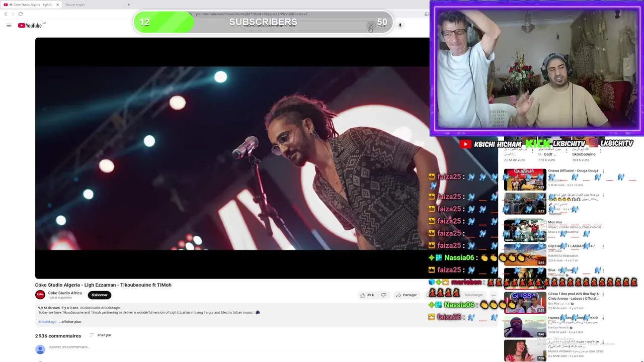The image size is (644, 362).
Task: Dislike the video with thumbs down
Action: click(x=383, y=295)
